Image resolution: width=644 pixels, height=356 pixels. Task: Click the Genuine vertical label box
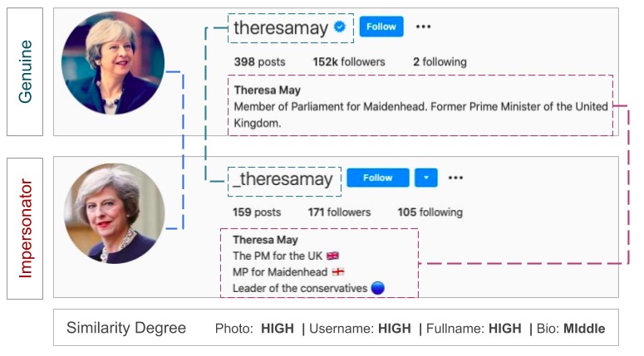tap(25, 71)
